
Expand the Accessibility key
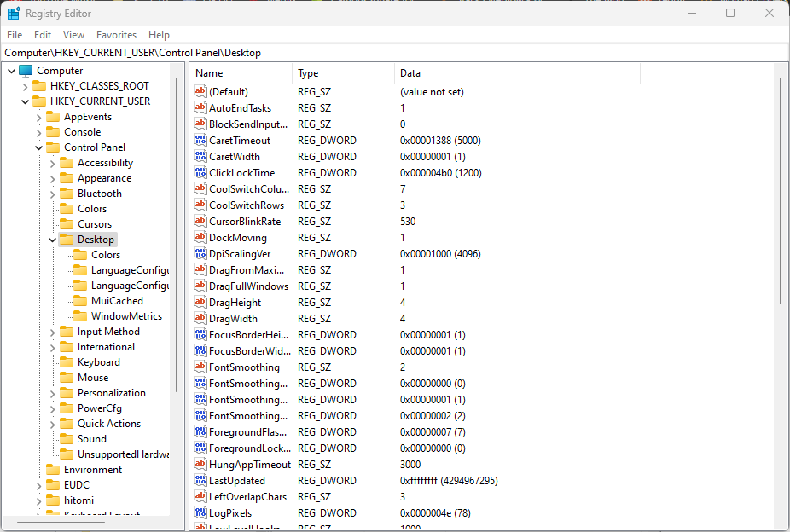pos(52,163)
